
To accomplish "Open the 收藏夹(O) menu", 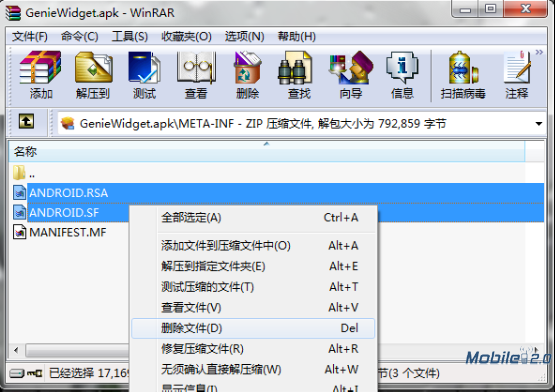I will coord(186,36).
